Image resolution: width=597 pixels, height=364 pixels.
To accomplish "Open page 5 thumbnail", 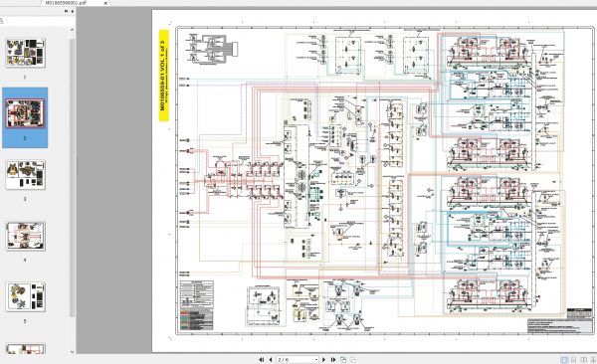I will (26, 297).
